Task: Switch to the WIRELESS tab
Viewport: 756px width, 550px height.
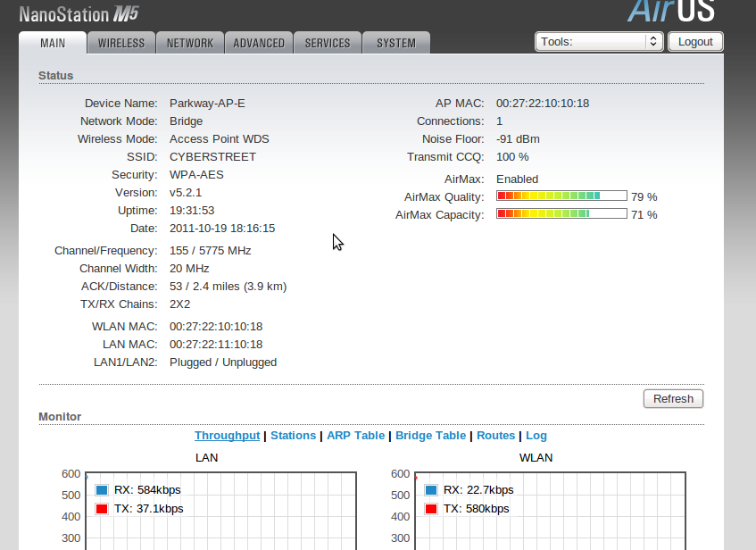Action: click(x=121, y=43)
